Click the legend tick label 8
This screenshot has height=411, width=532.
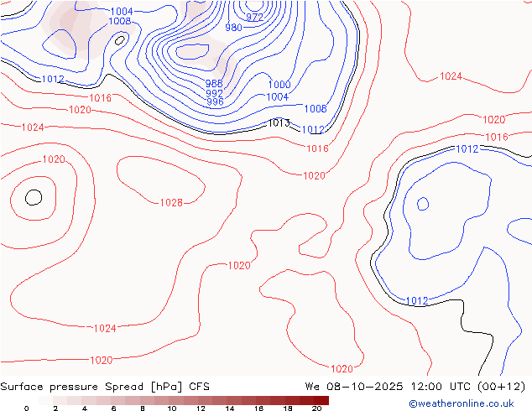coord(143,408)
